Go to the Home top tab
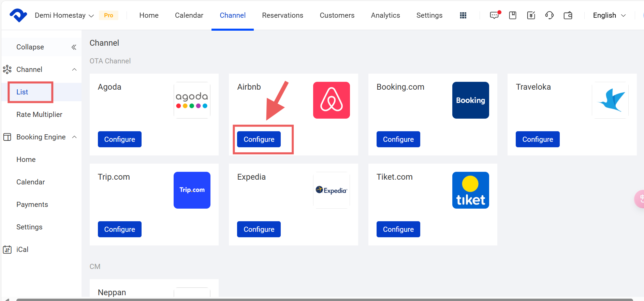Screen dimensions: 644x301 click(149, 15)
